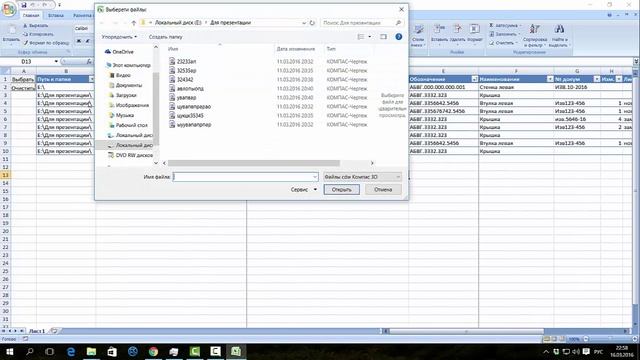
Task: Click Автосумма in Excel ribbon
Action: (x=505, y=25)
